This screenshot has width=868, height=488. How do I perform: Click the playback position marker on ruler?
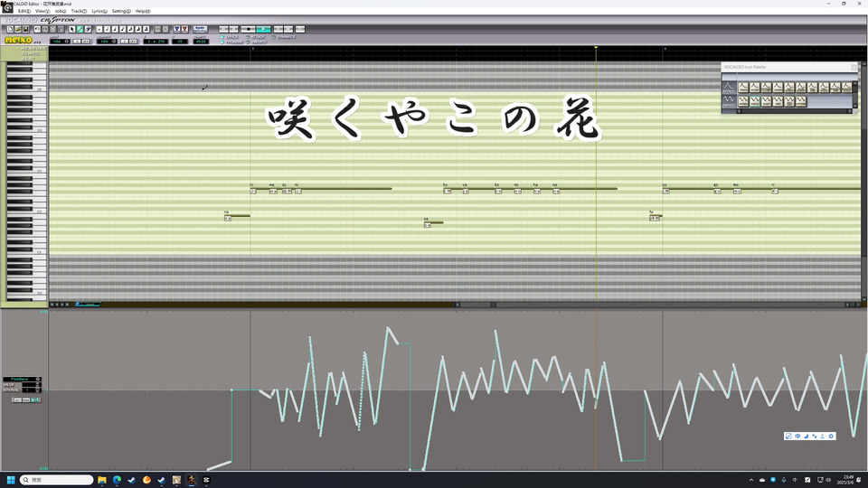[596, 48]
